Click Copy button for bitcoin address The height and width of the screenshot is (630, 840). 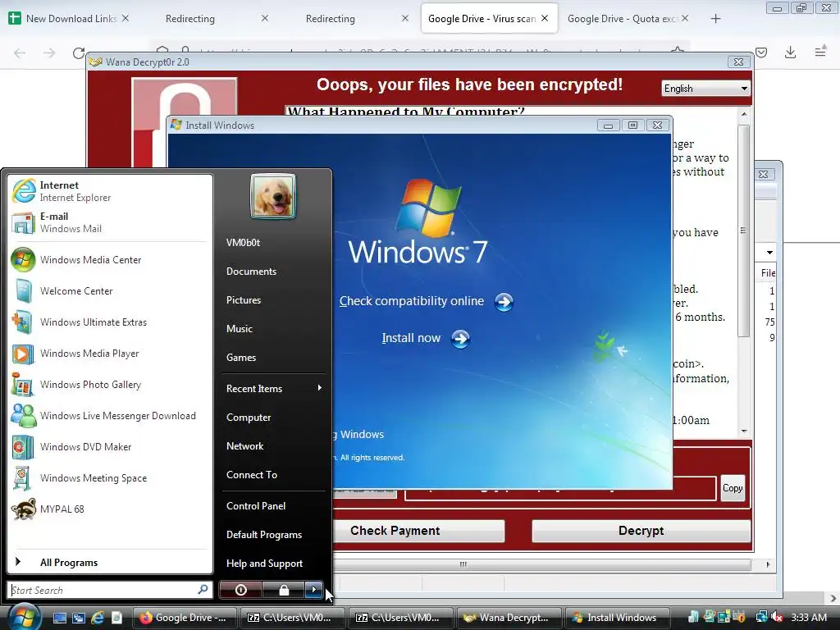[733, 488]
